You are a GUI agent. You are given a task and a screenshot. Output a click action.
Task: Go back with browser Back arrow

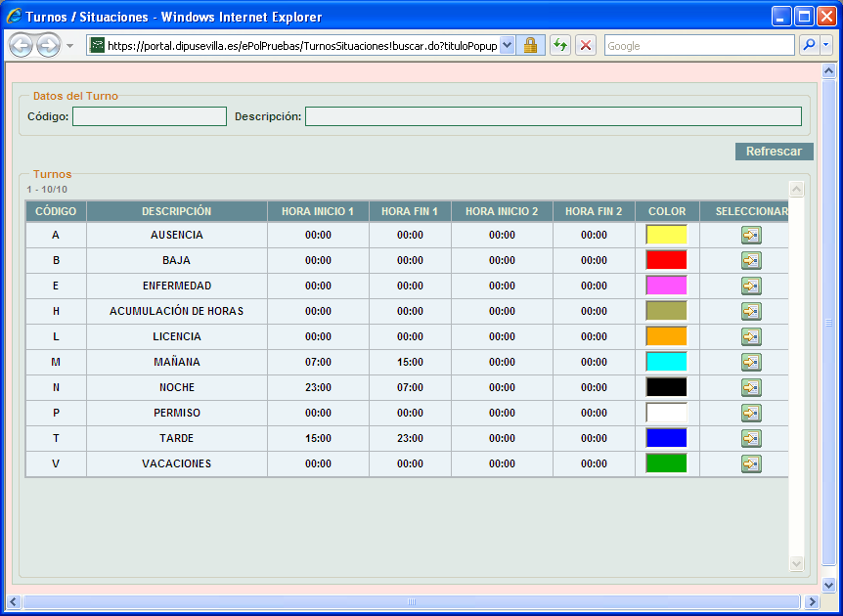[22, 46]
